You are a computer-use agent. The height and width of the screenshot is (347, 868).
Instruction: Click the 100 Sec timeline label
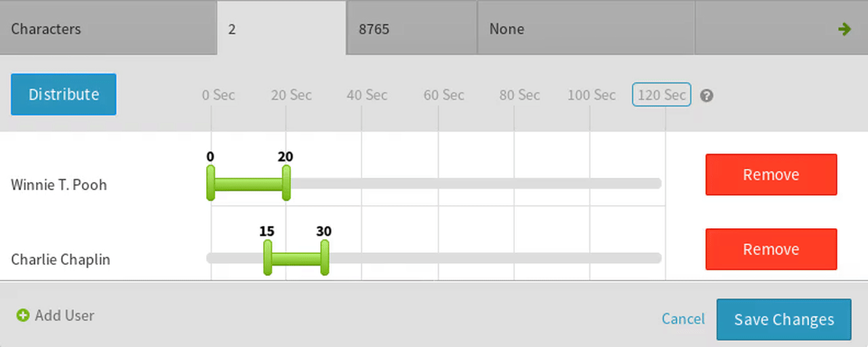(591, 95)
